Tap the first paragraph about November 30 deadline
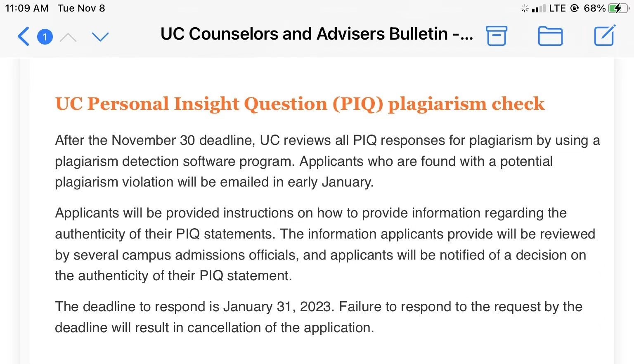 click(326, 161)
